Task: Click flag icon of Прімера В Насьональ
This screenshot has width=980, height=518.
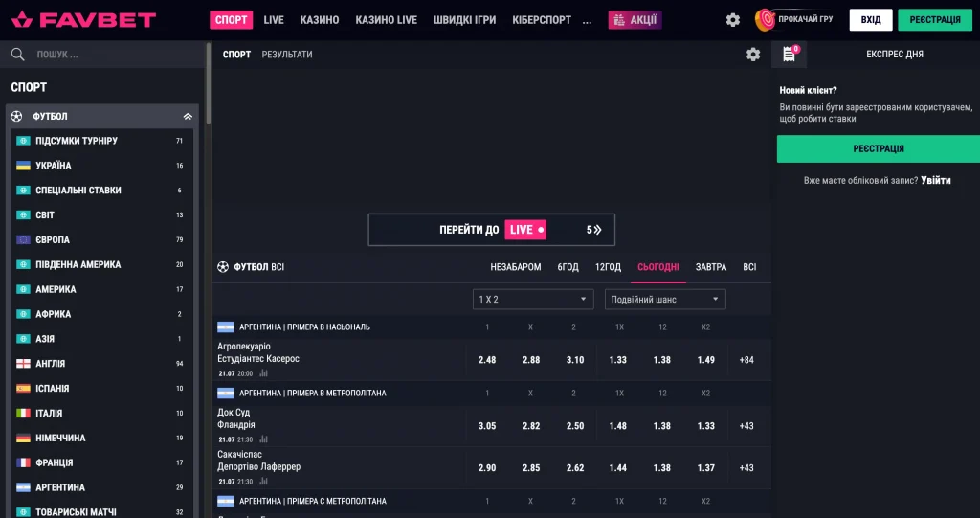Action: [x=226, y=327]
